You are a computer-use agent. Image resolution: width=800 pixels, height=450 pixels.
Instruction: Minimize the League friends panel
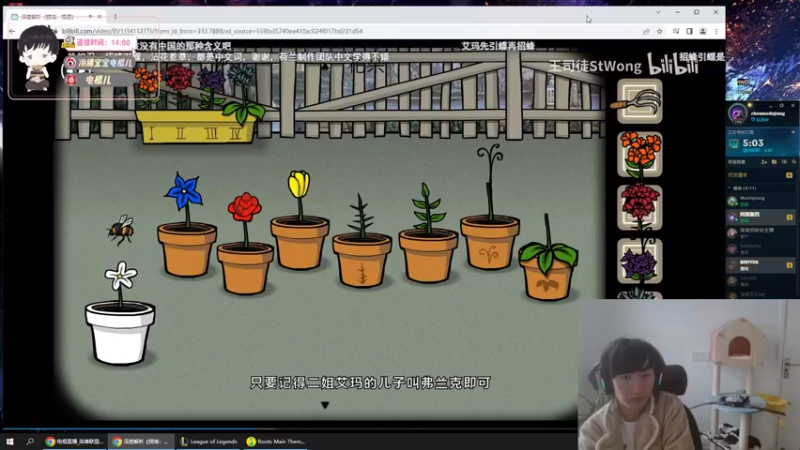(x=770, y=106)
